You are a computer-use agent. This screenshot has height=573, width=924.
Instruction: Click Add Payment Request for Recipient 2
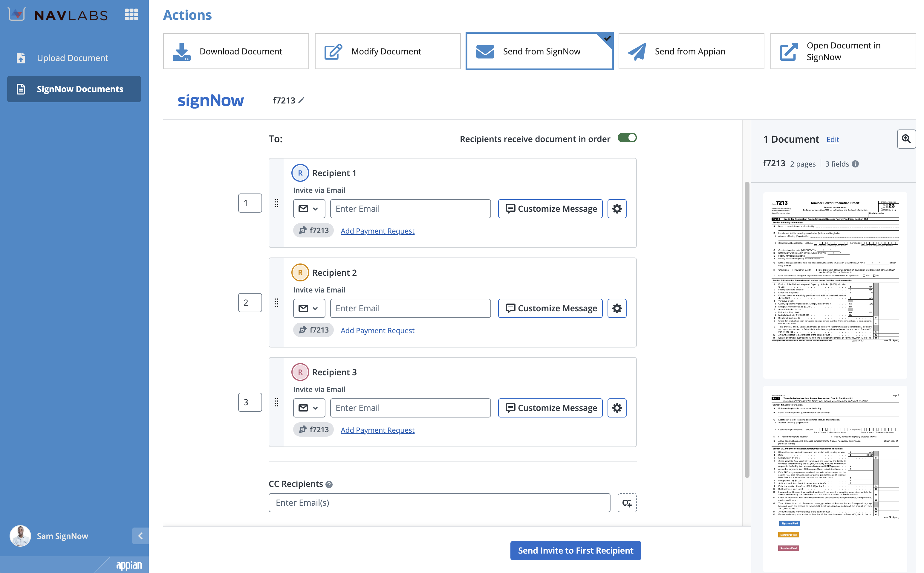point(377,330)
